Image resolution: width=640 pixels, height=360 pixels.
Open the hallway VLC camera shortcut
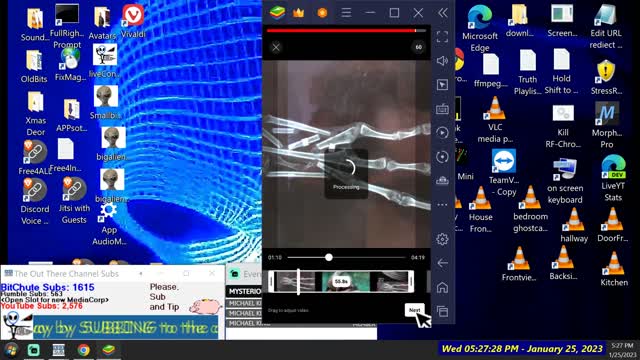[574, 225]
